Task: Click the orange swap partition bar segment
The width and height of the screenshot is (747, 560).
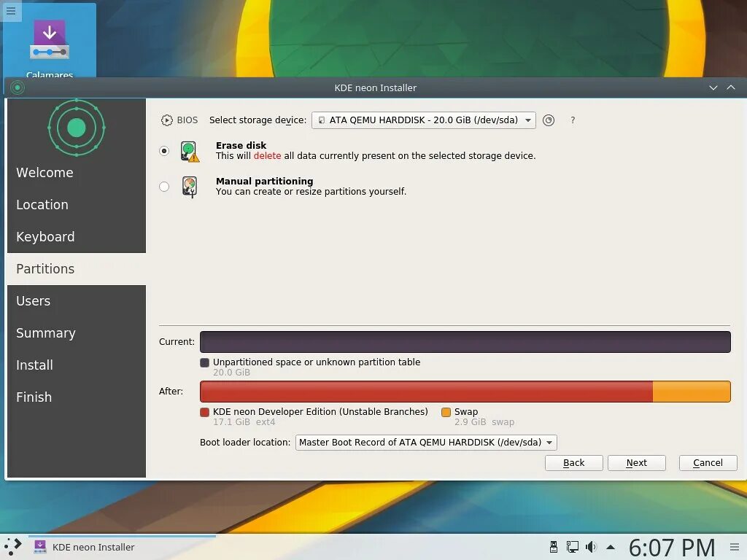Action: [x=692, y=392]
